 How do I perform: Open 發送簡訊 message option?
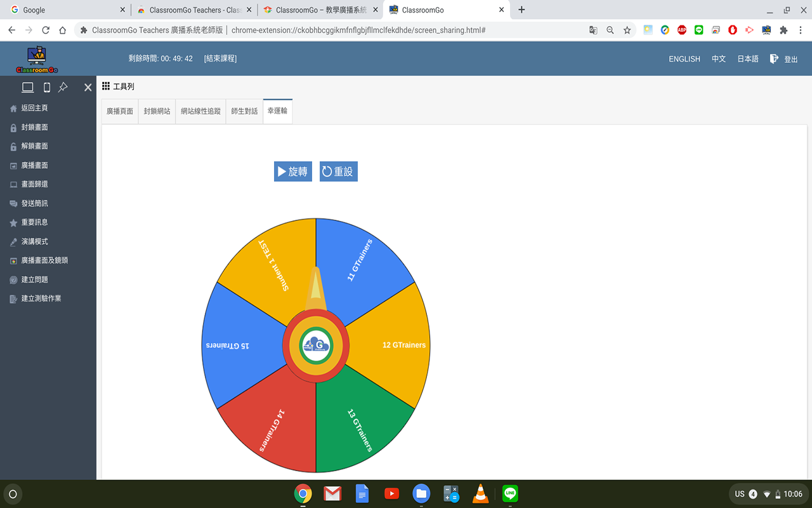tap(34, 203)
